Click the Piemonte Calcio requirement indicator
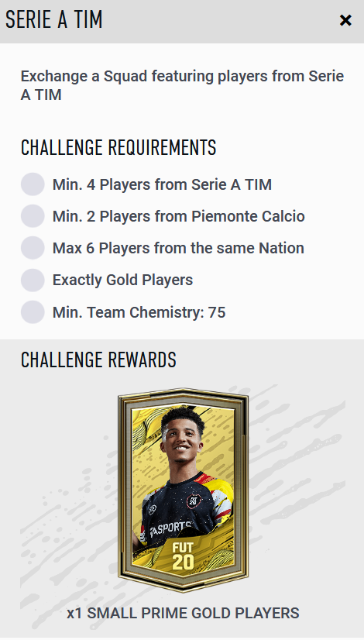Viewport: 364px width, 640px height. [x=33, y=216]
